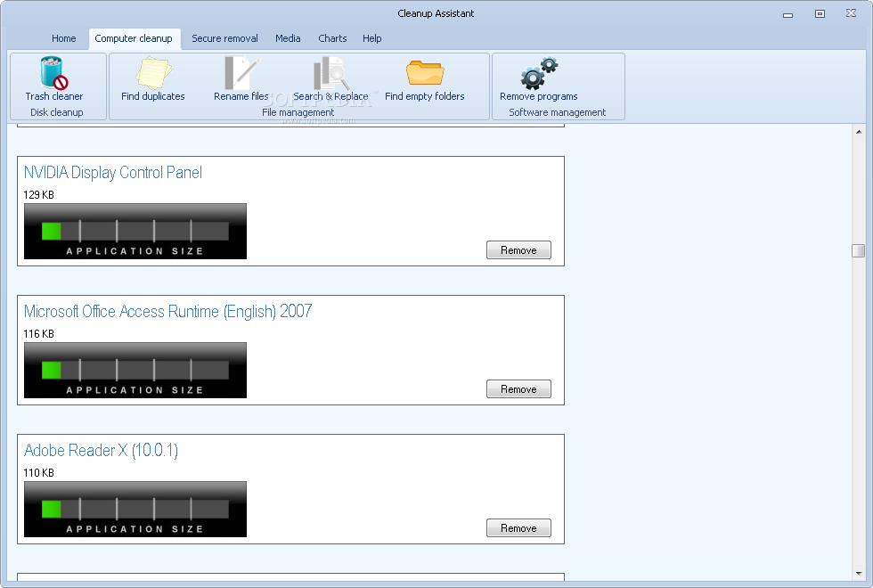Open the Trash cleaner tool

click(x=54, y=79)
